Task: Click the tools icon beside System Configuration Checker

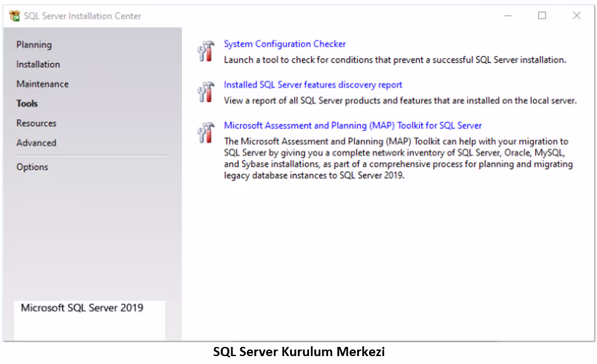Action: pos(206,51)
